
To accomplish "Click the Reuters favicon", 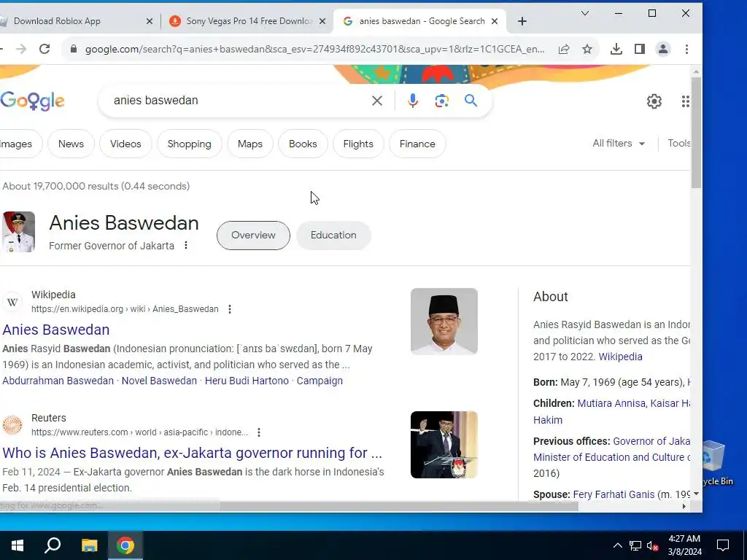I will [12, 425].
